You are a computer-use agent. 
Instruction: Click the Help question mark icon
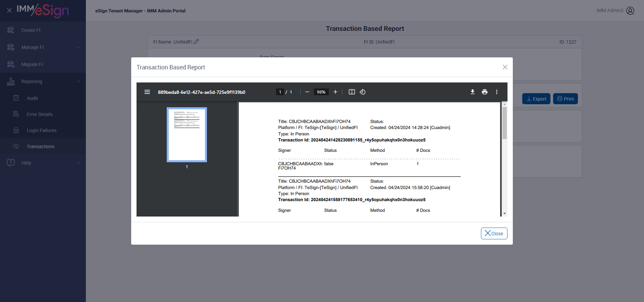coord(11,163)
